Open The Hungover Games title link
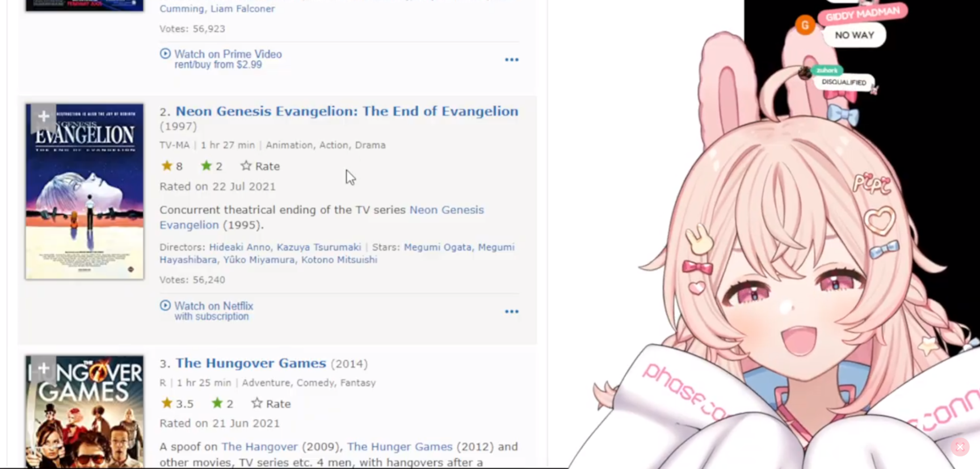The image size is (980, 469). point(251,363)
